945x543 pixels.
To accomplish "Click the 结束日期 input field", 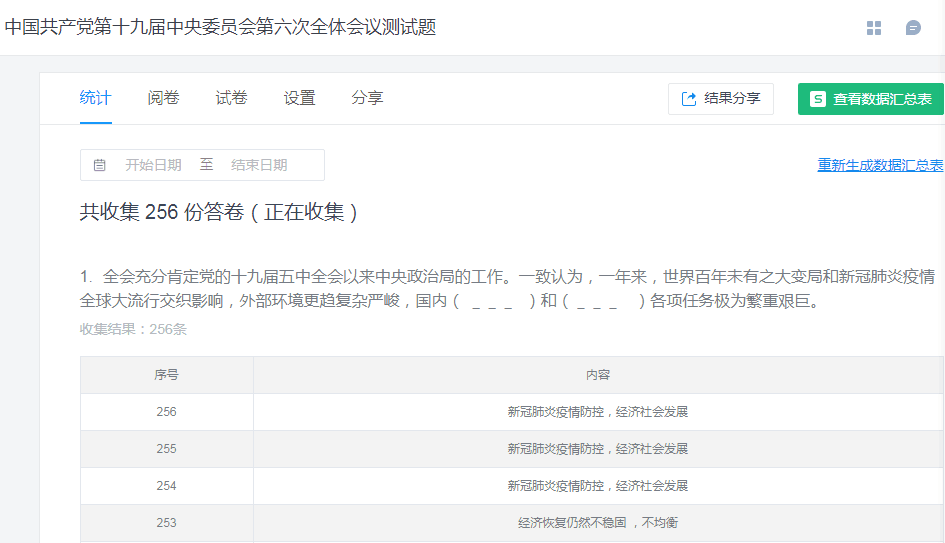I will [259, 165].
